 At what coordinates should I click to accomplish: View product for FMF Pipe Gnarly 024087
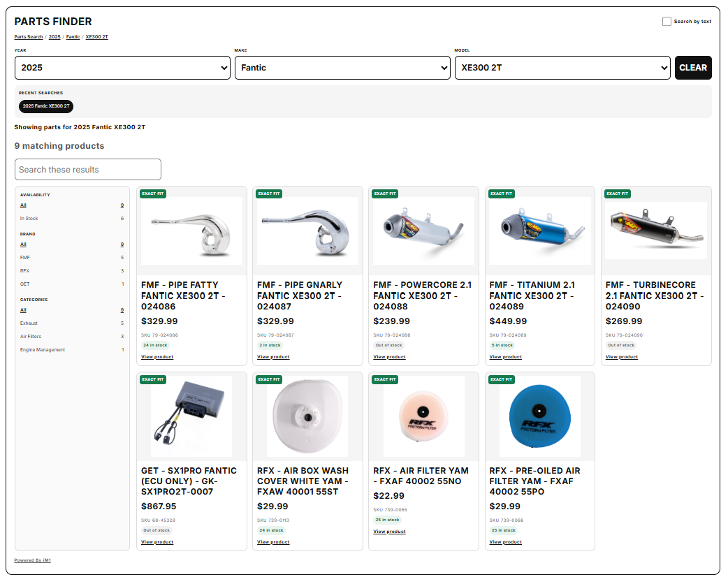pyautogui.click(x=273, y=357)
